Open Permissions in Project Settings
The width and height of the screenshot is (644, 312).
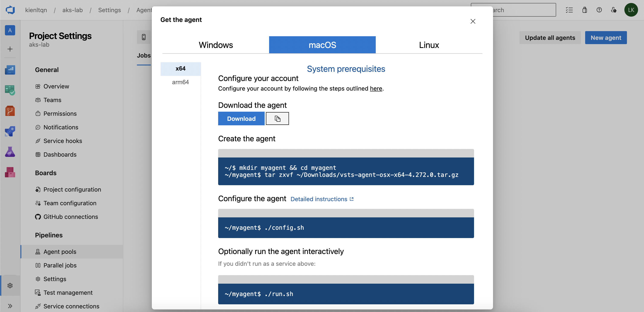pyautogui.click(x=60, y=114)
